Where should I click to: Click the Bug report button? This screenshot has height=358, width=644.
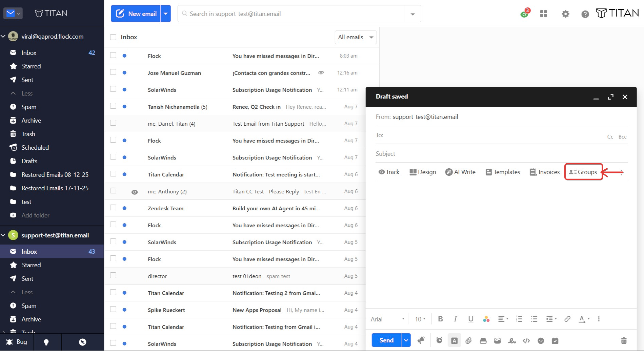(x=17, y=342)
